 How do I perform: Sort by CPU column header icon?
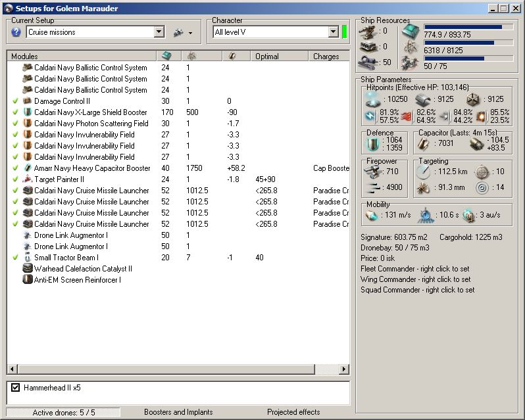click(167, 57)
